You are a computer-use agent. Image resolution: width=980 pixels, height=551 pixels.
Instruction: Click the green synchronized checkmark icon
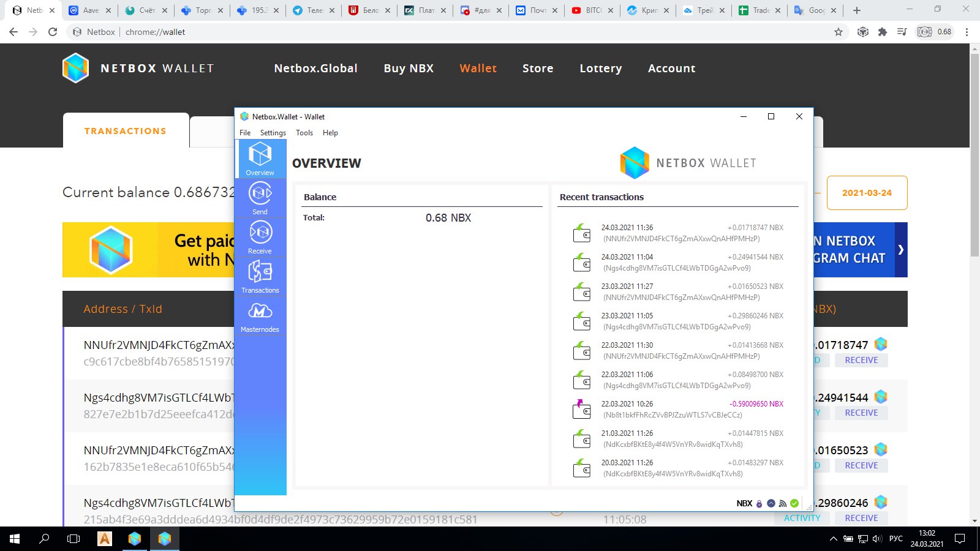(794, 503)
